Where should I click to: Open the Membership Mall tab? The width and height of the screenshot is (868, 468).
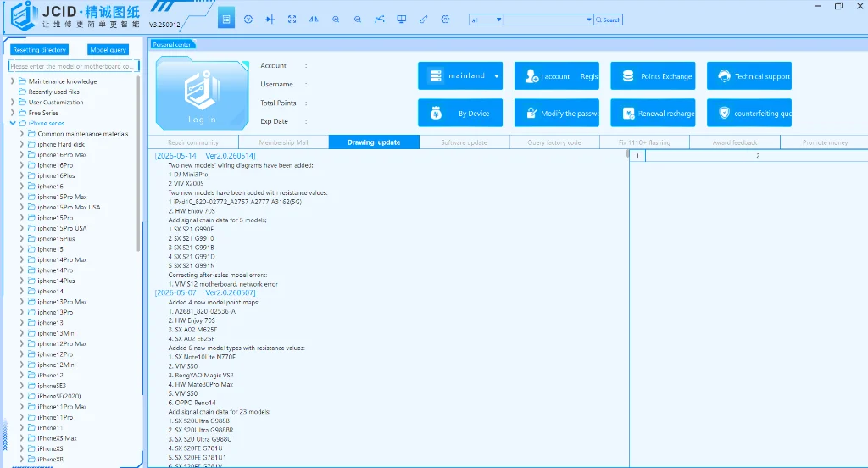click(x=283, y=142)
